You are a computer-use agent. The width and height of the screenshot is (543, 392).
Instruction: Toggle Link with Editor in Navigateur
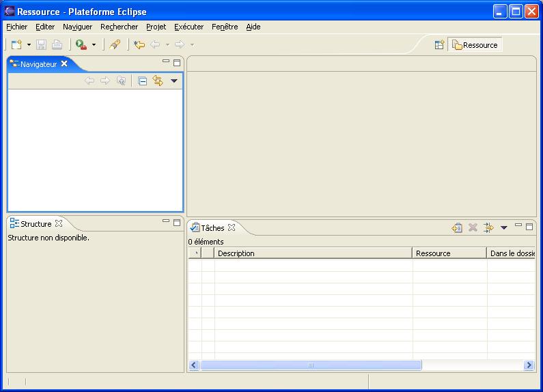click(x=158, y=81)
